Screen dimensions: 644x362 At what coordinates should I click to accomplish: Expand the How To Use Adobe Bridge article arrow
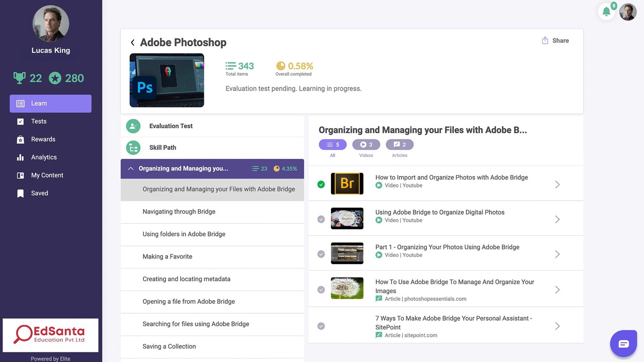pyautogui.click(x=557, y=290)
